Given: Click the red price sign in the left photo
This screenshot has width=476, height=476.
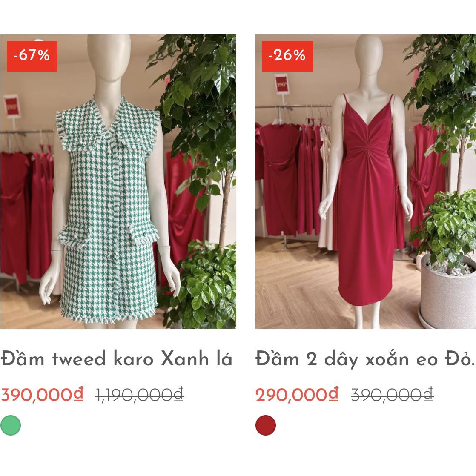Looking at the screenshot, I should click(12, 106).
